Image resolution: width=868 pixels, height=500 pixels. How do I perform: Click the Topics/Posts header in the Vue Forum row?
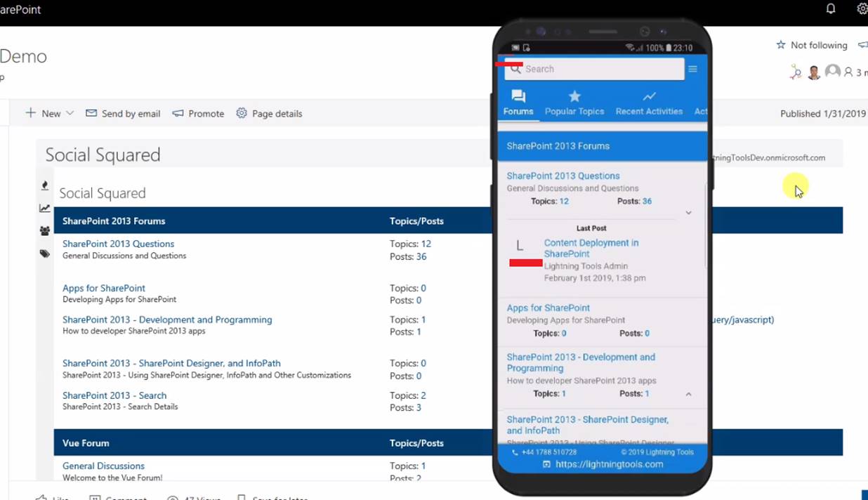416,443
